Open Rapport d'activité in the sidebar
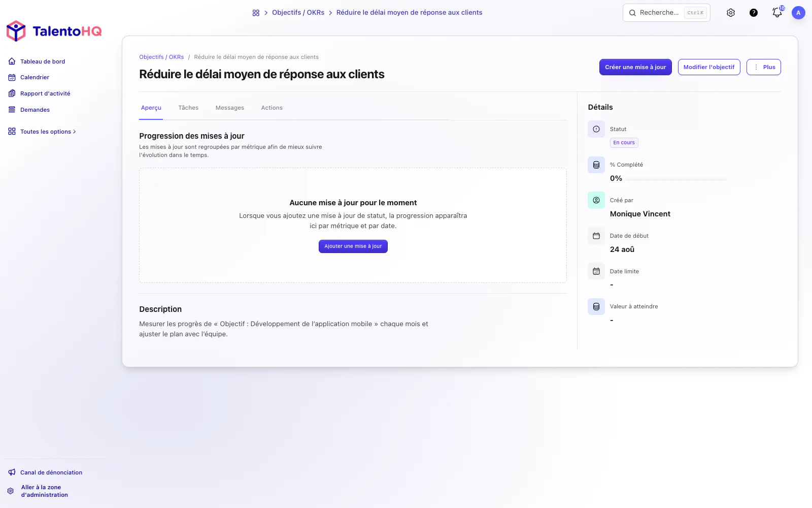This screenshot has height=508, width=812. pos(45,93)
